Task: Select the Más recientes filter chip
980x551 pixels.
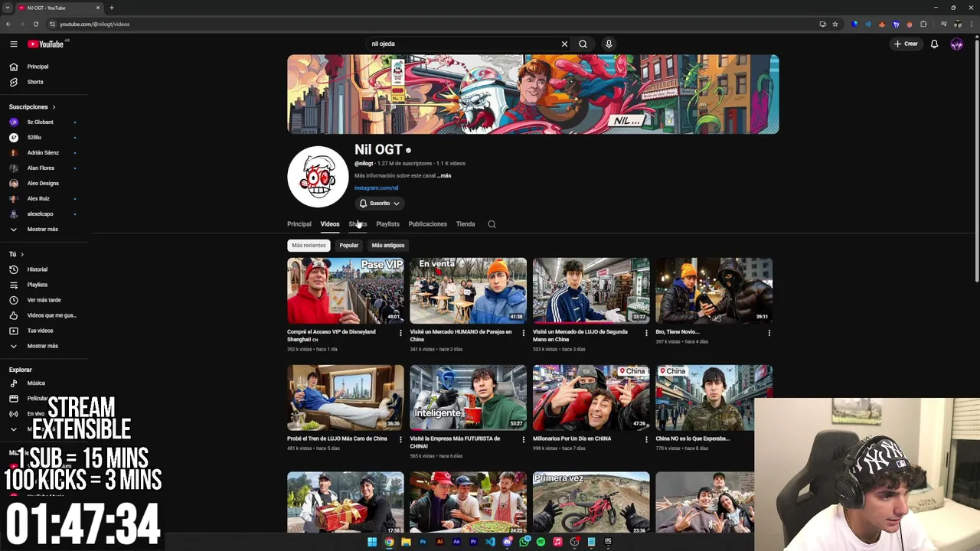Action: (x=309, y=246)
